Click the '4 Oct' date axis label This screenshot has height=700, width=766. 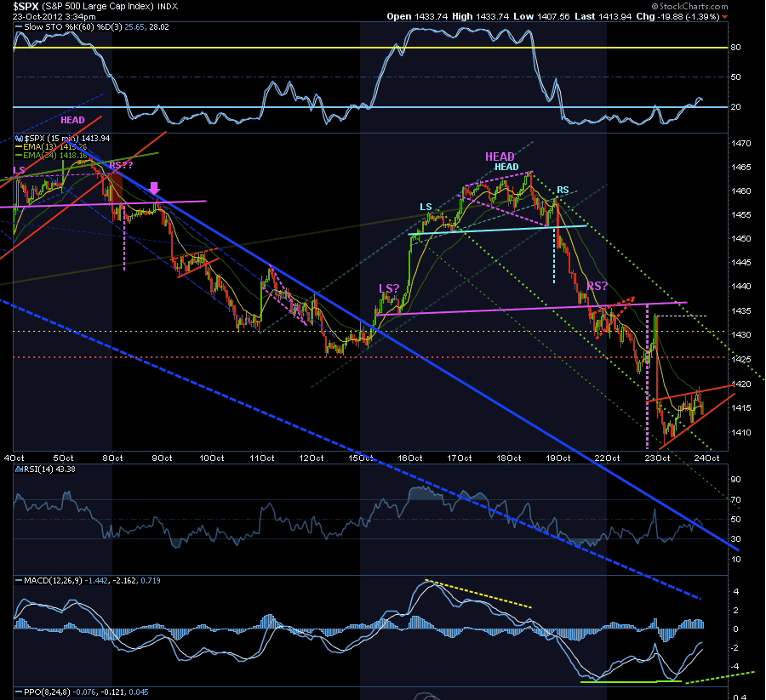(x=14, y=458)
